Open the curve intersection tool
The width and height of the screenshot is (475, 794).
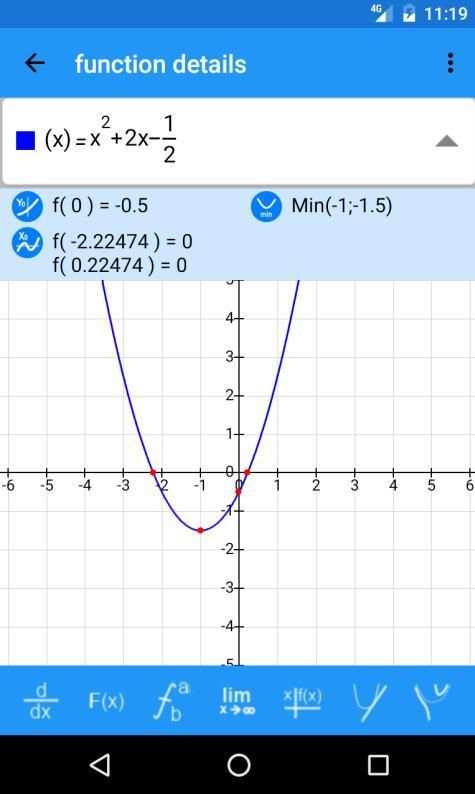click(x=431, y=701)
